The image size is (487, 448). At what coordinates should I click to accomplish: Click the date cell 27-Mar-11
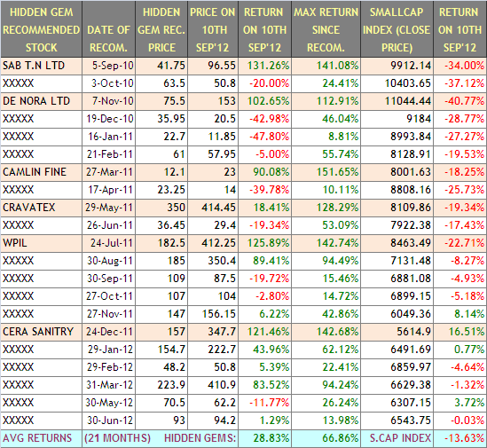point(109,172)
